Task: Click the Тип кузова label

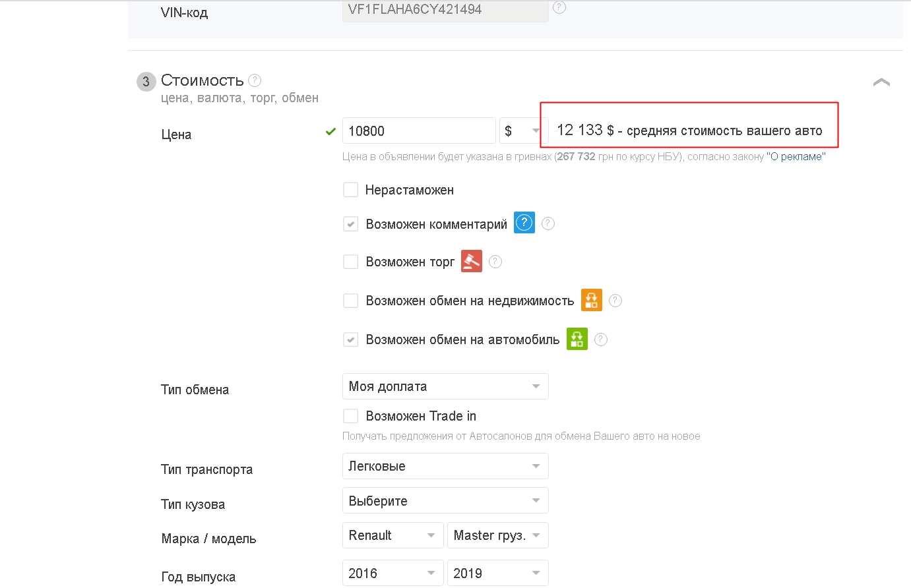Action: tap(193, 504)
